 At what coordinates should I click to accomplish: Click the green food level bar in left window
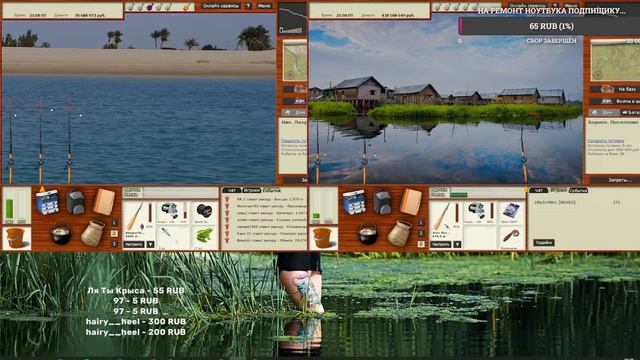(9, 208)
